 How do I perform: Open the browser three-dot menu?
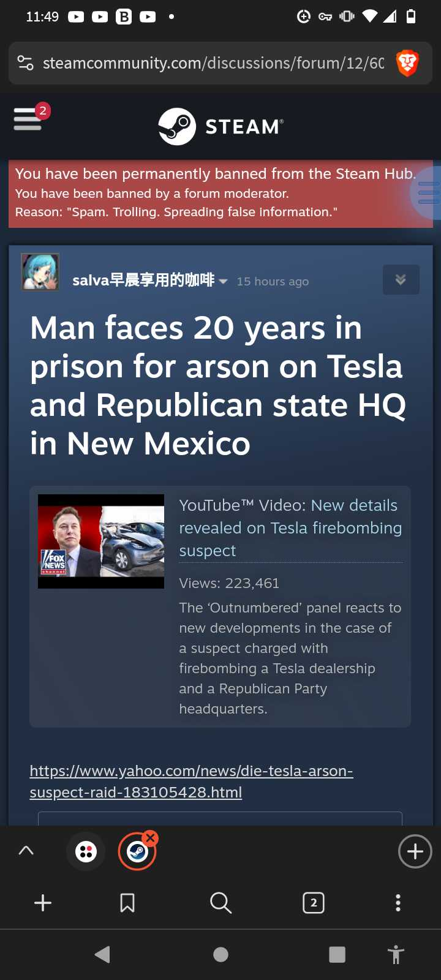pyautogui.click(x=398, y=903)
